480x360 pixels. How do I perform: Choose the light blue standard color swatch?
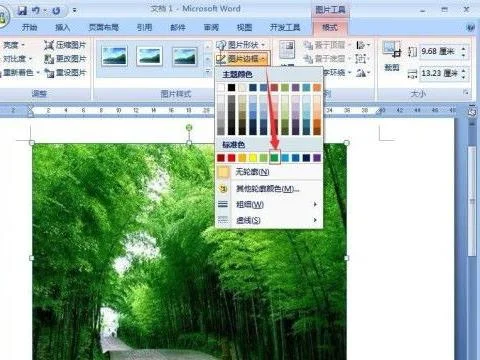(x=285, y=158)
